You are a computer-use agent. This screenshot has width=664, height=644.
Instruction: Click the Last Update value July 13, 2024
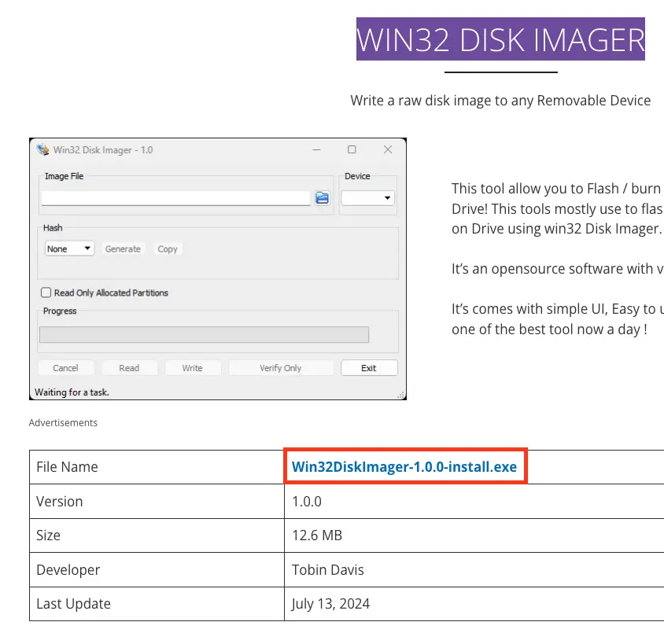(330, 604)
